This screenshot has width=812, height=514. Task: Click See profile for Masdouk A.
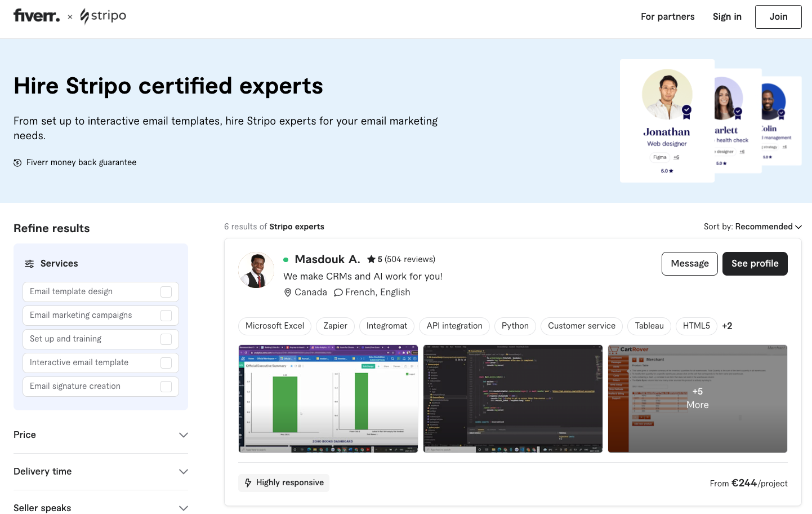pos(755,264)
